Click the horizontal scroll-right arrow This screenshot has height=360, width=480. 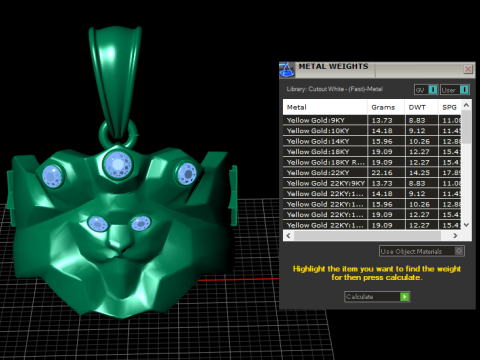pos(455,236)
